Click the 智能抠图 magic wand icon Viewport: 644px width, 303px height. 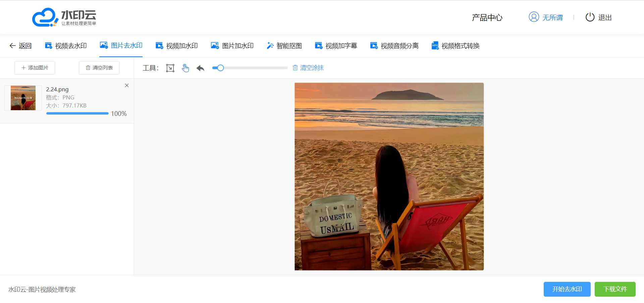[x=270, y=46]
